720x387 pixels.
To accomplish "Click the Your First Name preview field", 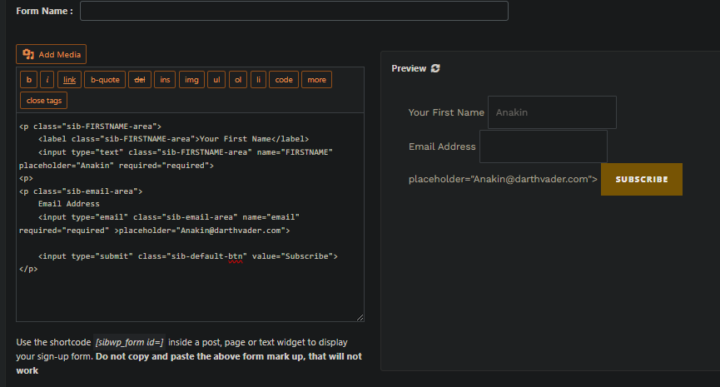I will [x=552, y=112].
